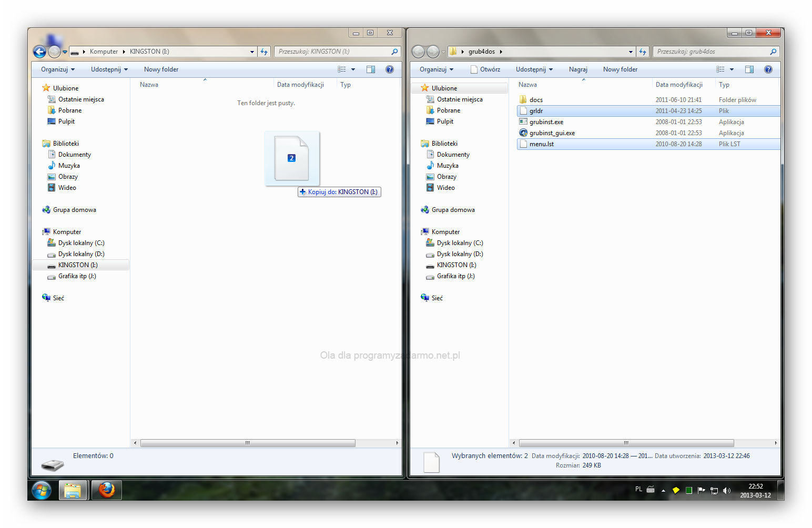812x528 pixels.
Task: Click Nowy folder button in KINGSTON window
Action: (x=161, y=69)
